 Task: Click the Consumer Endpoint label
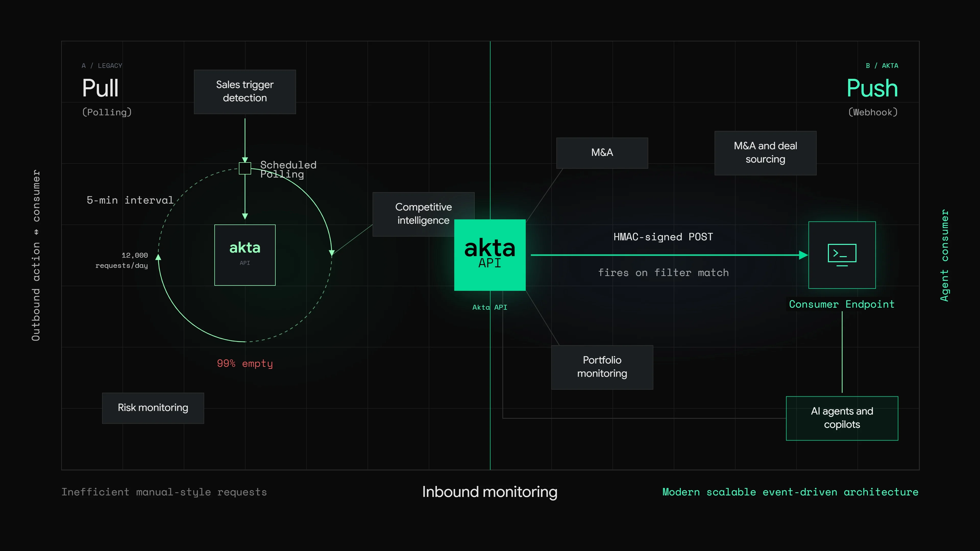pos(842,304)
